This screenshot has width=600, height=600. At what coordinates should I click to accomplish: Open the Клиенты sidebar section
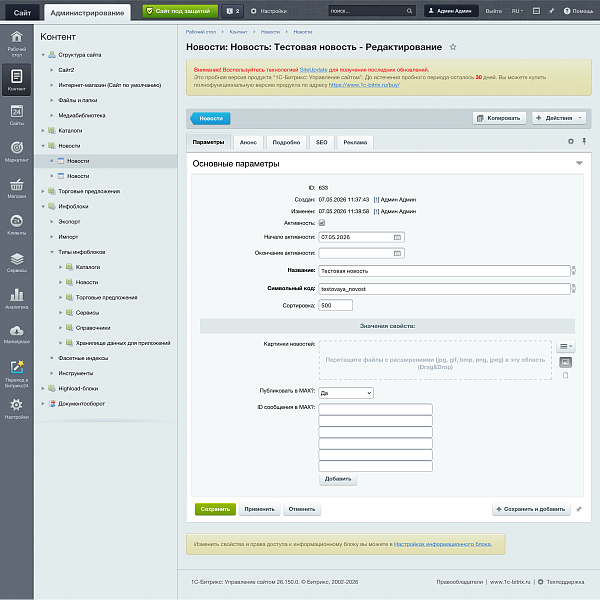click(x=17, y=225)
